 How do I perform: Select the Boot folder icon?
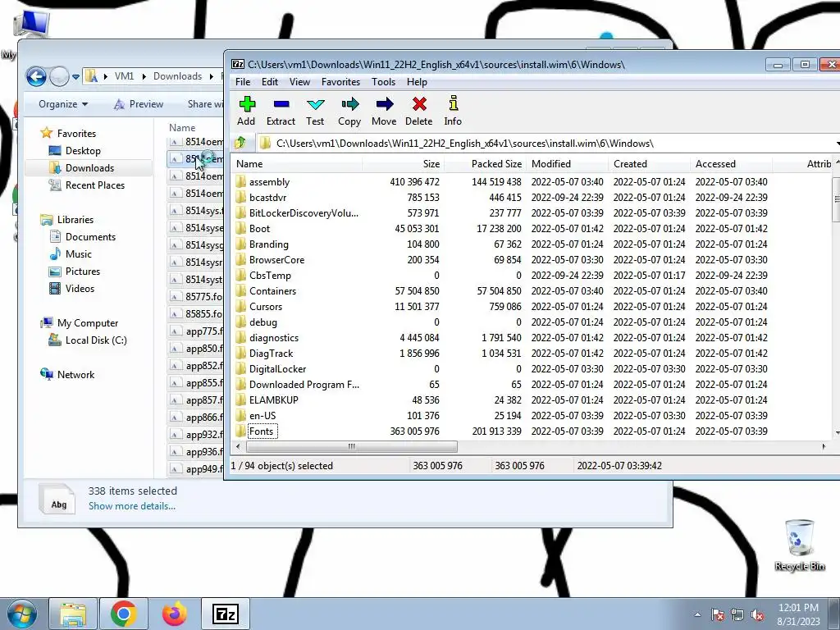click(x=240, y=228)
